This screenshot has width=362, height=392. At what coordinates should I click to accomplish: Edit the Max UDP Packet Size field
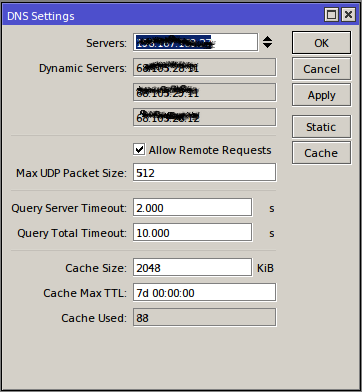coord(205,172)
